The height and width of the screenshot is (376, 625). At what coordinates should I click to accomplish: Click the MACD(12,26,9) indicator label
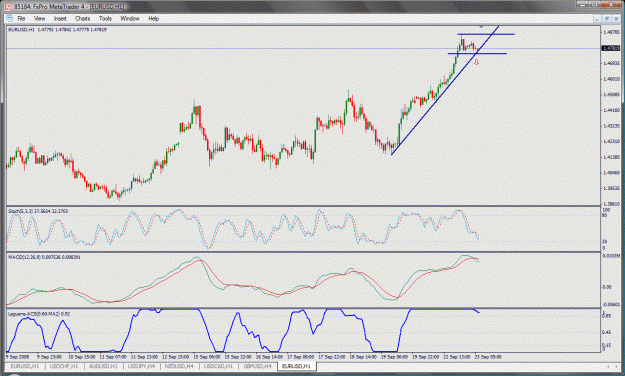pyautogui.click(x=44, y=257)
